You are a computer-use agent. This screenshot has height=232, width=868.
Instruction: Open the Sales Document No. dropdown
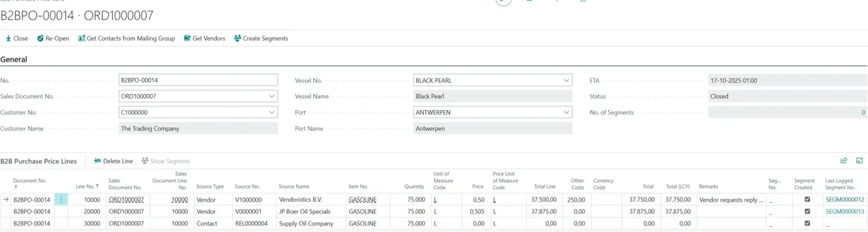tap(271, 96)
